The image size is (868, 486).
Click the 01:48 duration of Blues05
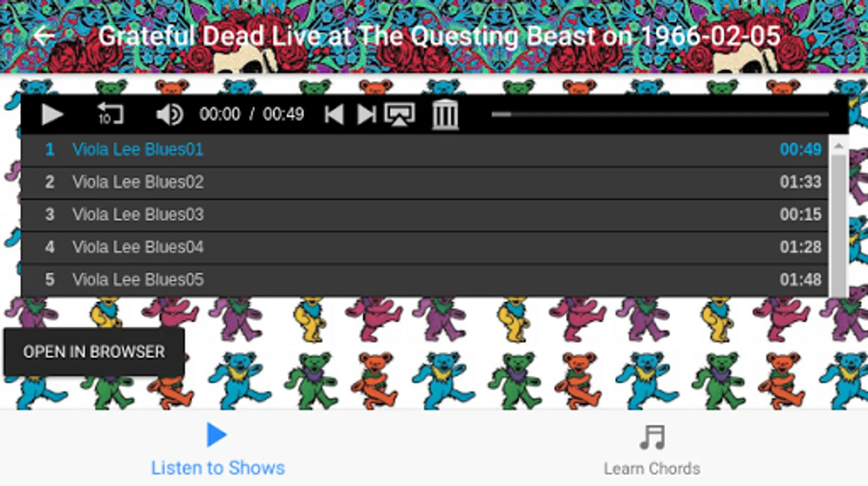click(800, 280)
